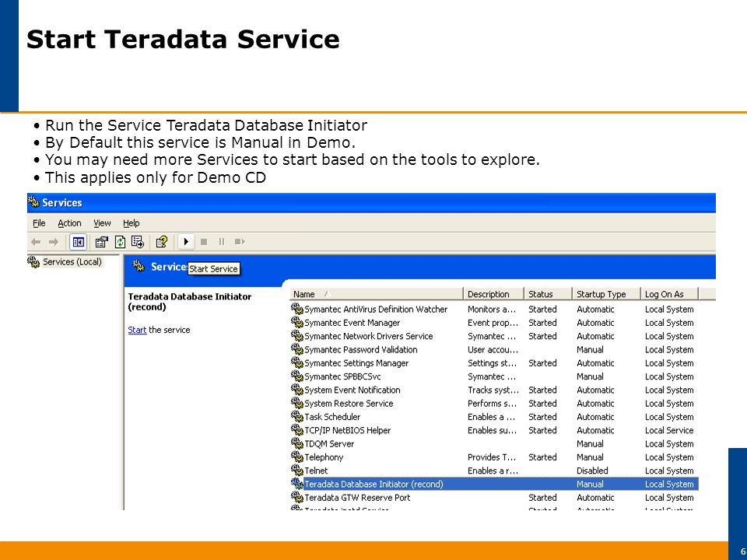Click Local Service log-on for TCP/IP NetBIOS Helper

(669, 430)
